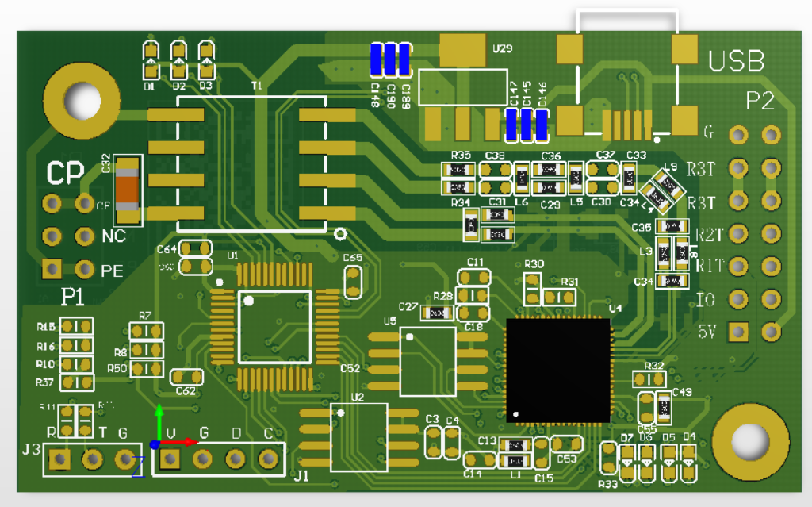Click the NC silkscreen text
Screen dimensions: 812x507
tap(114, 236)
